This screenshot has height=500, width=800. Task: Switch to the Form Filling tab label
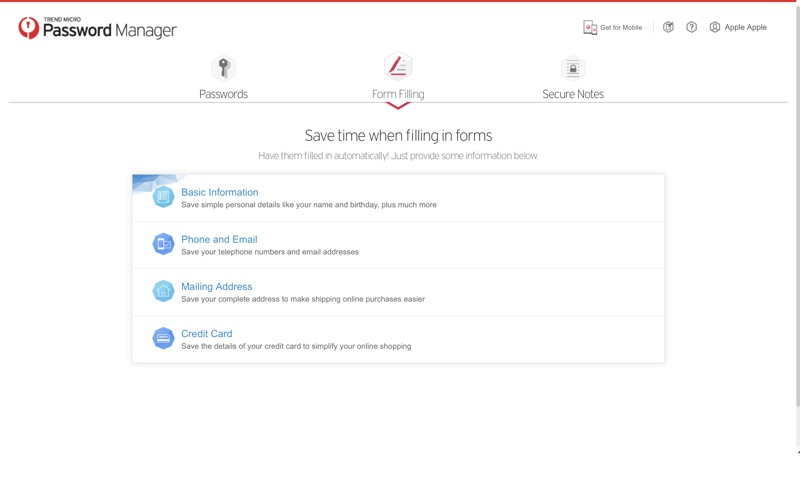[x=398, y=94]
